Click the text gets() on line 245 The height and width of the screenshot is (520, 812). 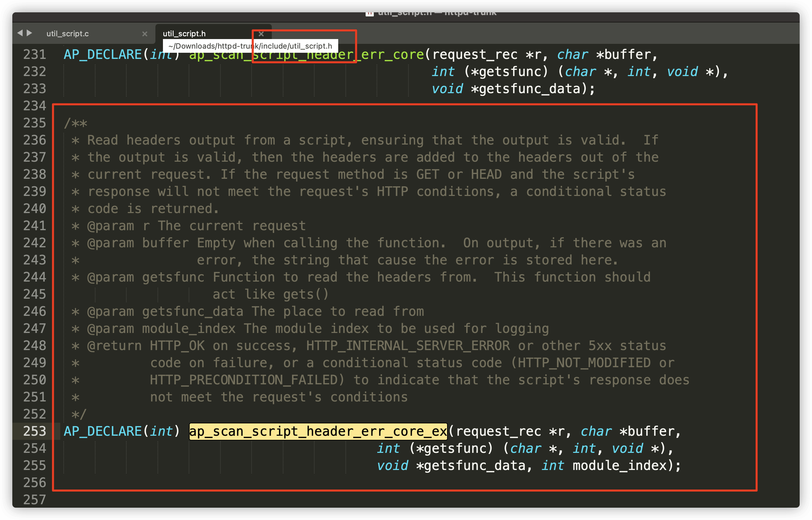pyautogui.click(x=306, y=294)
